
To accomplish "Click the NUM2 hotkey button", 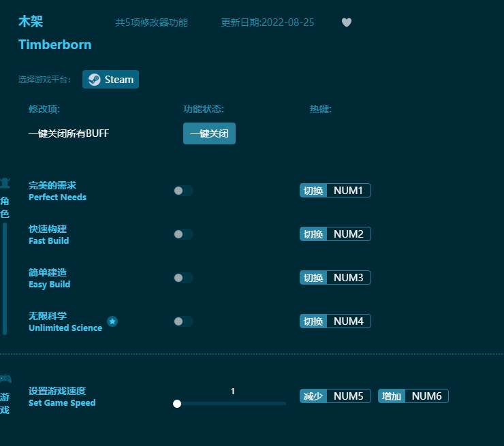I will click(335, 234).
